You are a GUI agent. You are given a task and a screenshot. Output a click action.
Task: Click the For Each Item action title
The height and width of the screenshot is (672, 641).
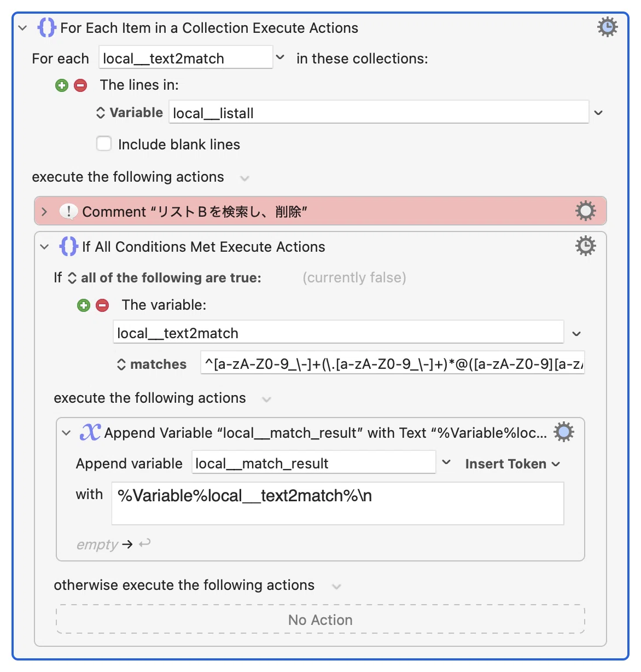(x=209, y=28)
